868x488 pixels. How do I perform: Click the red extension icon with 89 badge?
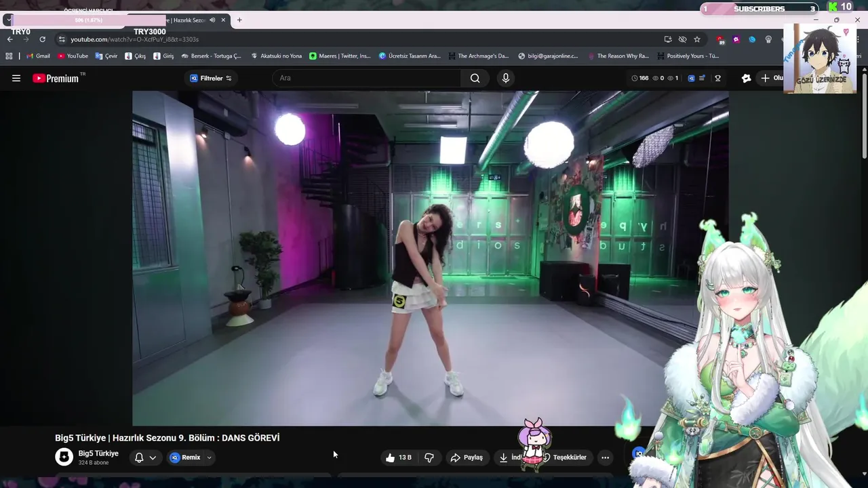tap(720, 40)
